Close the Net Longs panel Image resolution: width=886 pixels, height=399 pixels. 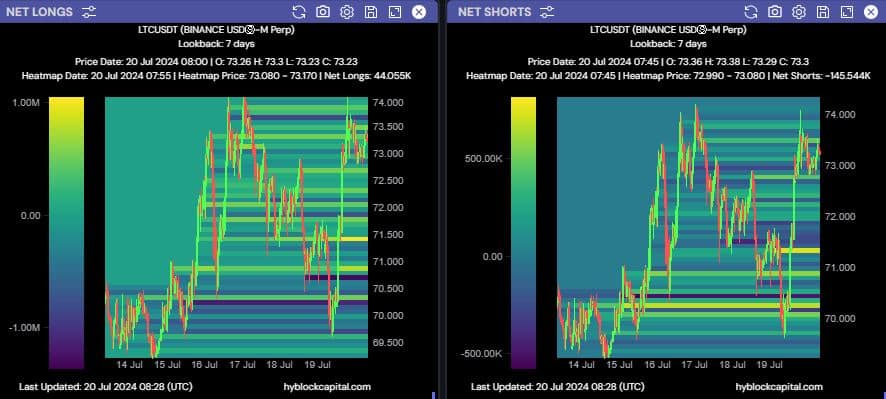pyautogui.click(x=419, y=12)
